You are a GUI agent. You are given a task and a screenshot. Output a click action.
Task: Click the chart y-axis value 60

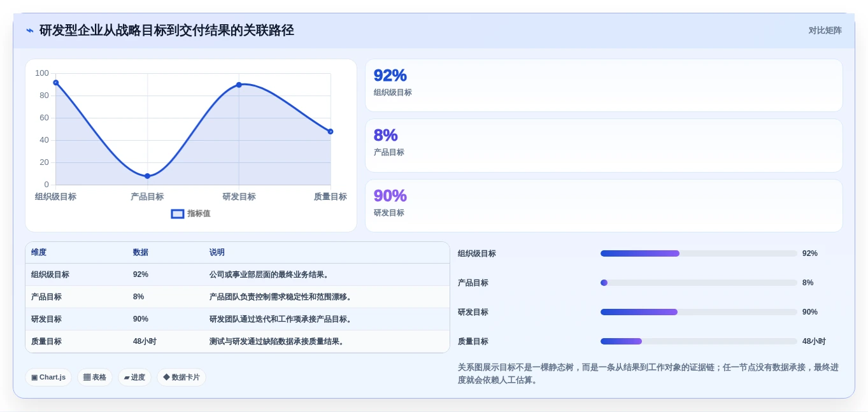[44, 118]
